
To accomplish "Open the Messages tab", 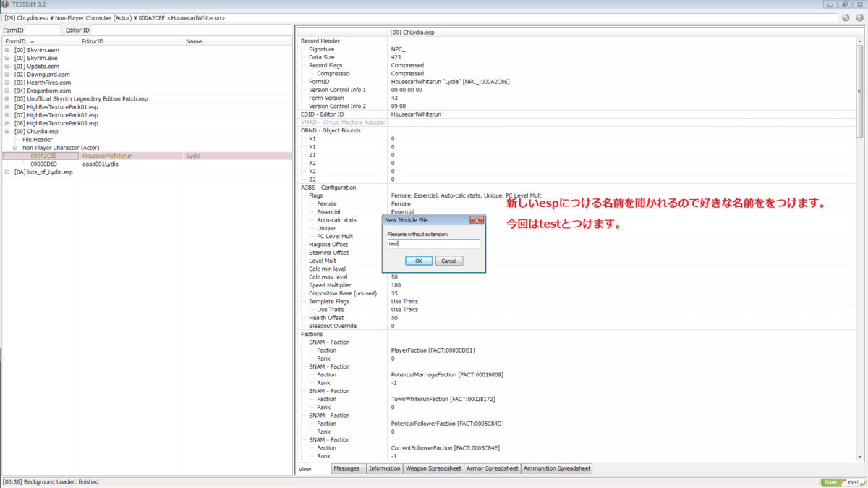I will 348,468.
